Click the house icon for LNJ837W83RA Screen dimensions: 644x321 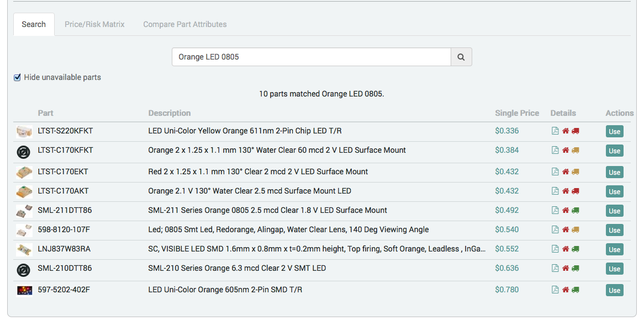pos(565,249)
